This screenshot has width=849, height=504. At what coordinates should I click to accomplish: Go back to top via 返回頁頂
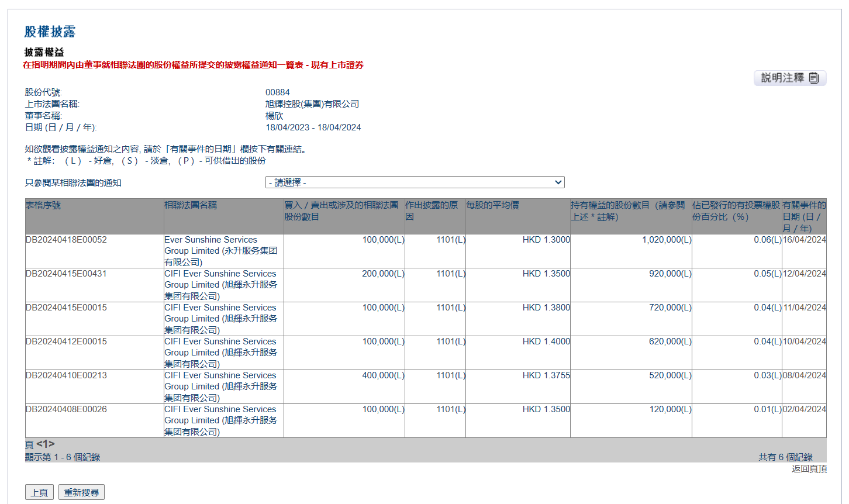pos(809,469)
